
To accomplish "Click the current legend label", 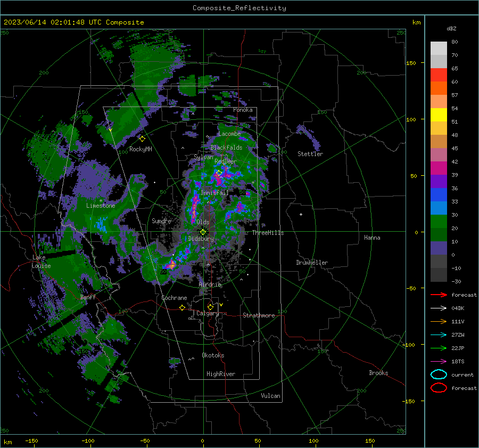I will (x=463, y=375).
